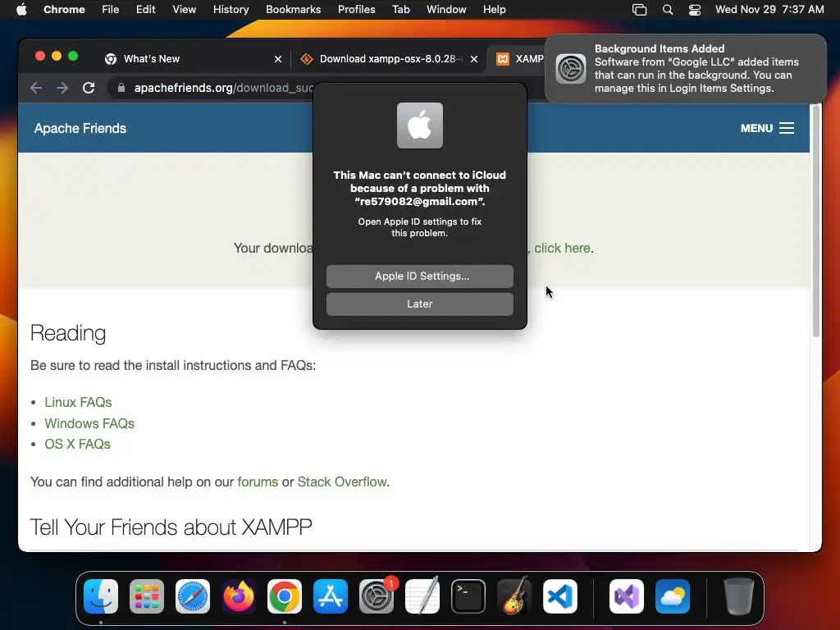The width and height of the screenshot is (840, 630).
Task: Open the Profiles menu
Action: [x=356, y=10]
